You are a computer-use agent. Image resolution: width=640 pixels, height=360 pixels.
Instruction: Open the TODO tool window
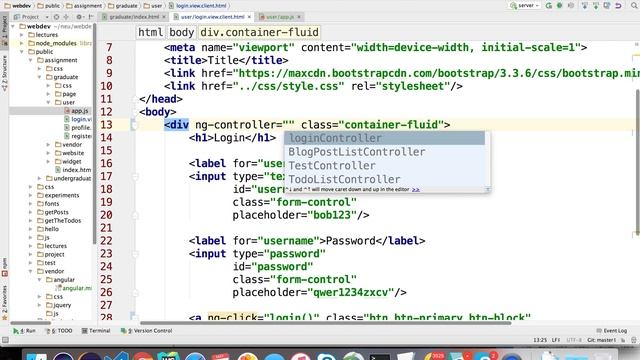[60, 331]
